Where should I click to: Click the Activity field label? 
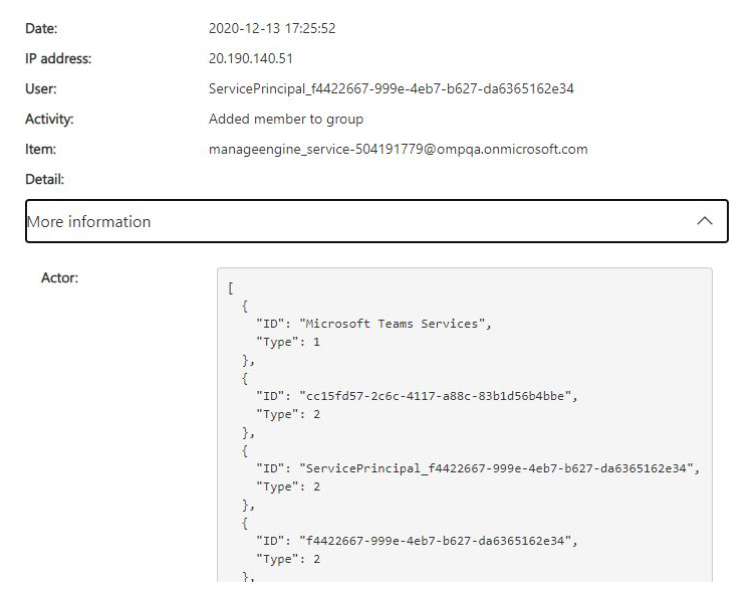tap(49, 119)
